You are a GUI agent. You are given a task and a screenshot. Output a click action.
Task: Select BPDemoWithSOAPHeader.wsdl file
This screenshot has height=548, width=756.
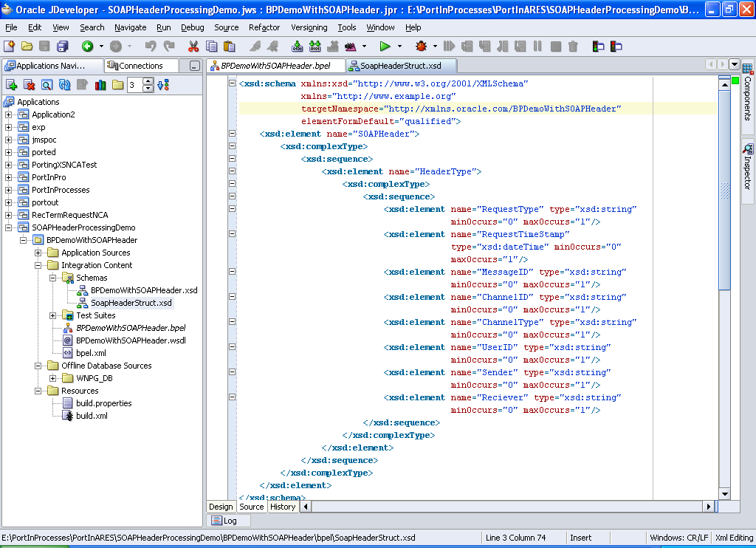(x=131, y=340)
